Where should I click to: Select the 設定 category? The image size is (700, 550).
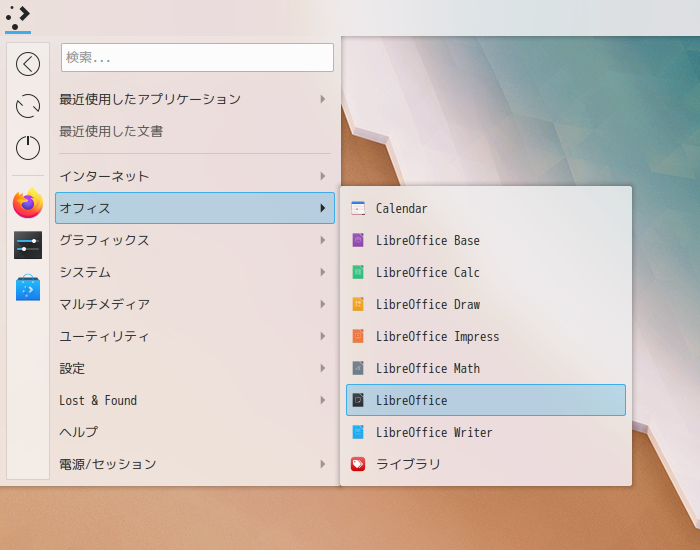(195, 368)
